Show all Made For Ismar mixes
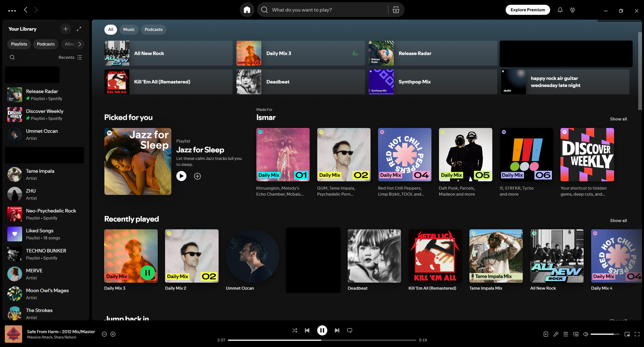 pos(618,119)
